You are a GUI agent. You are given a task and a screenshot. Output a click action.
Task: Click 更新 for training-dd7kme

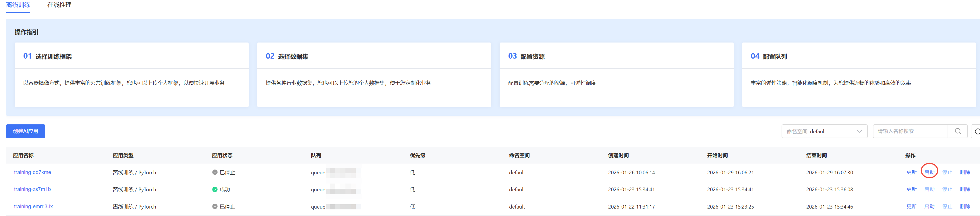911,172
